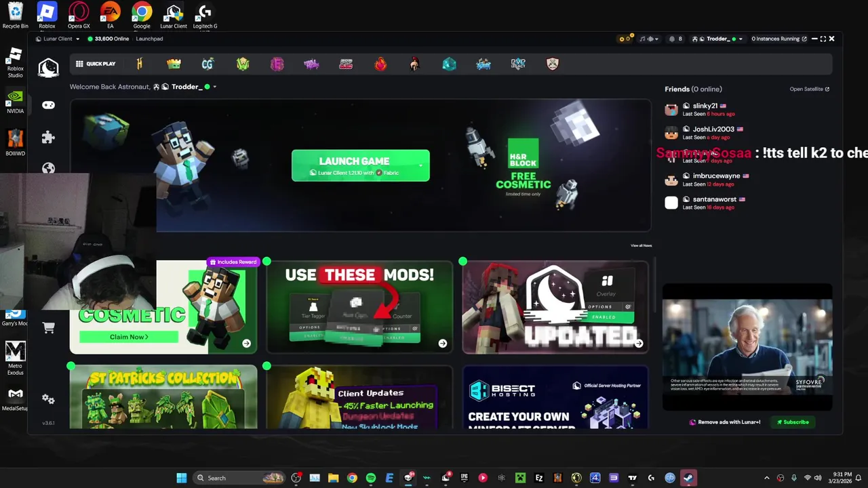The width and height of the screenshot is (868, 488).
Task: Open Lunar Client settings gear
Action: (x=48, y=399)
